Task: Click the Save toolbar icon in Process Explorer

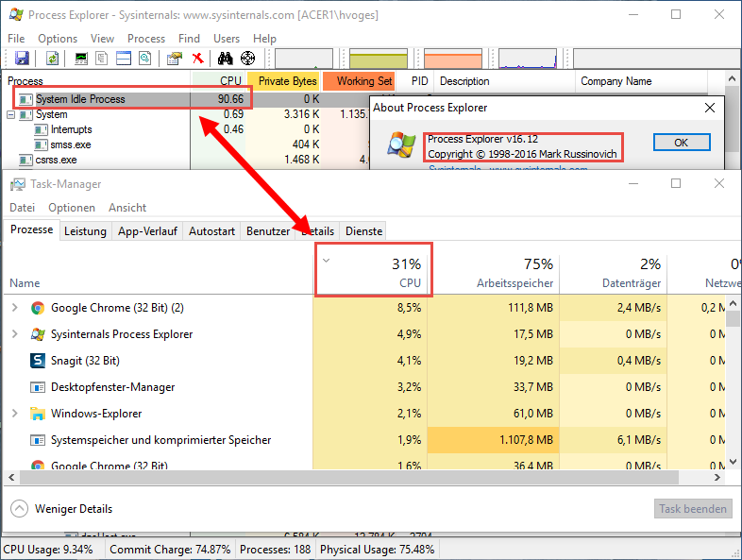Action: coord(22,59)
